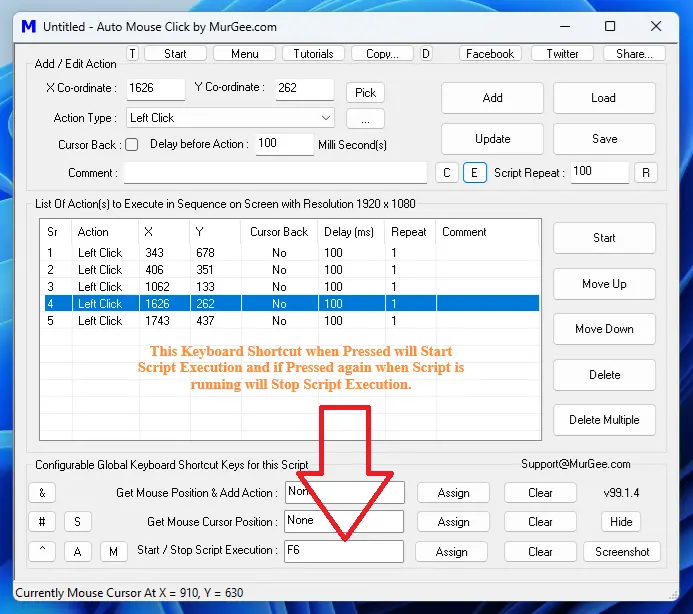This screenshot has height=614, width=693.
Task: Click the Hide button
Action: 621,522
